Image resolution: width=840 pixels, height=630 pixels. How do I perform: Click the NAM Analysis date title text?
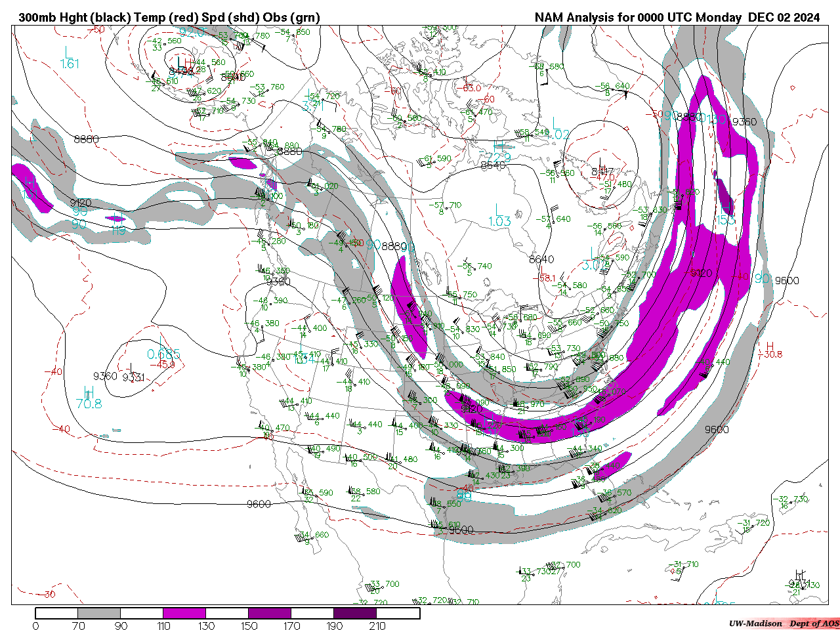click(677, 18)
